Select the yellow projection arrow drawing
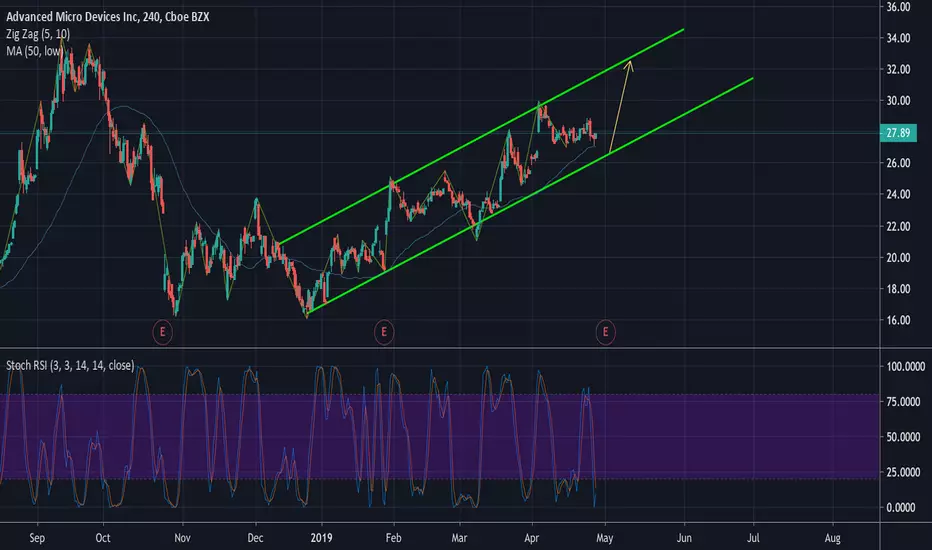 click(621, 107)
